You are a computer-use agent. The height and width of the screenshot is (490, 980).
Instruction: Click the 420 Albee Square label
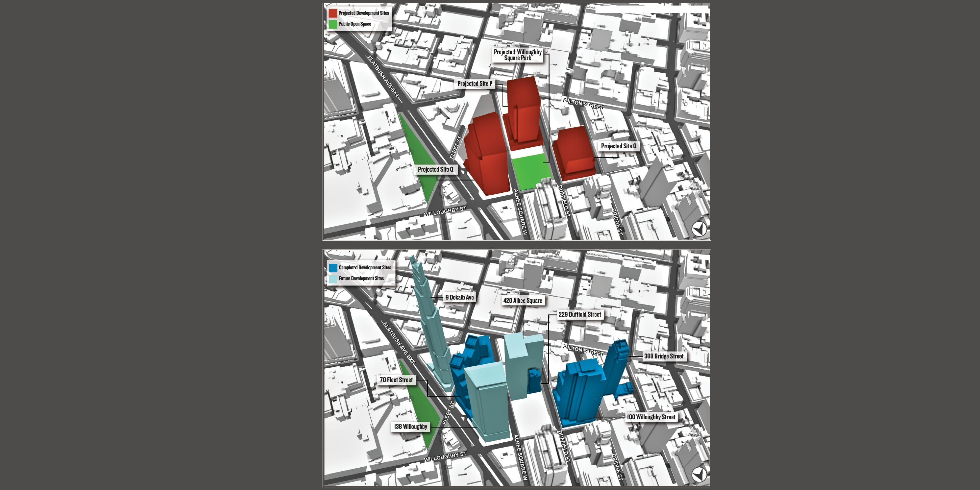coord(523,301)
